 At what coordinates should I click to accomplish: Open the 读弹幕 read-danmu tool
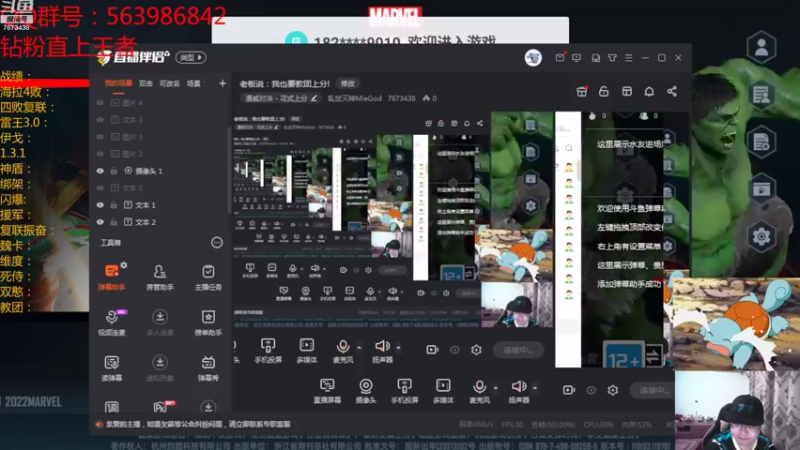(112, 368)
